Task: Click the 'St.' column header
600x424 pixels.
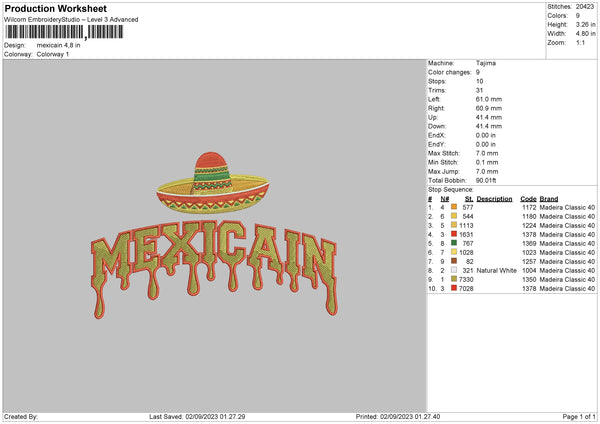Action: point(469,199)
